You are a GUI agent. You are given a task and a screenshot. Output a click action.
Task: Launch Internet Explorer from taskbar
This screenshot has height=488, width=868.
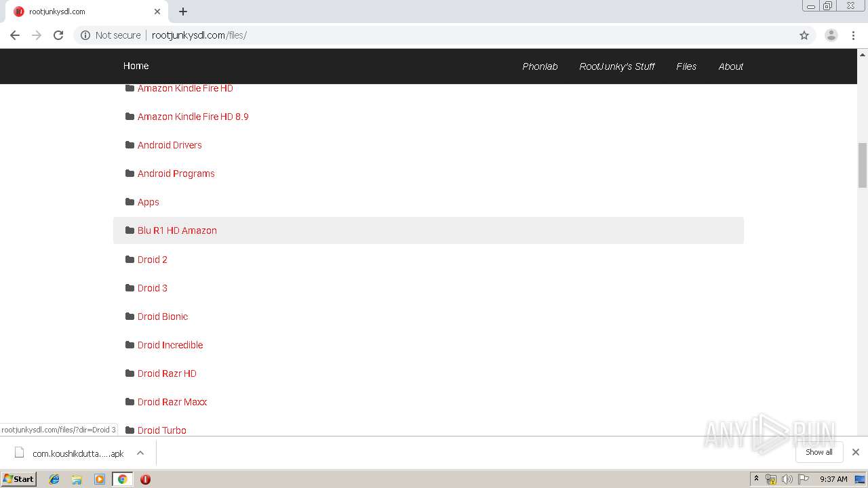click(x=54, y=479)
